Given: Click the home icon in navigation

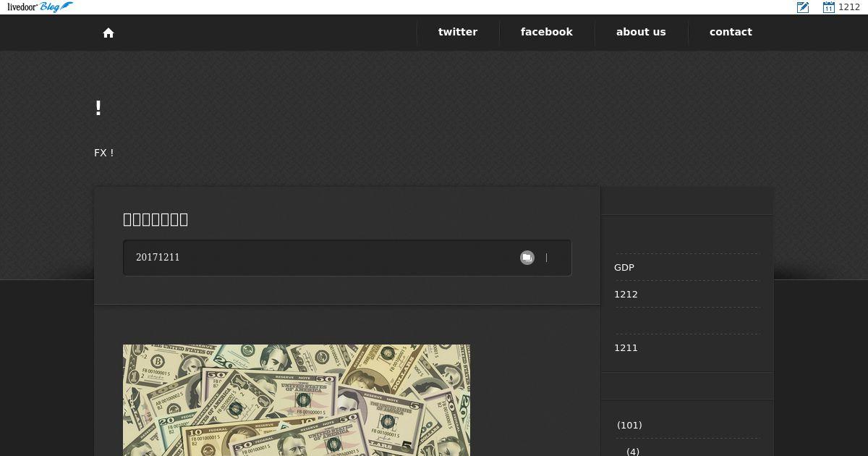Looking at the screenshot, I should 109,33.
